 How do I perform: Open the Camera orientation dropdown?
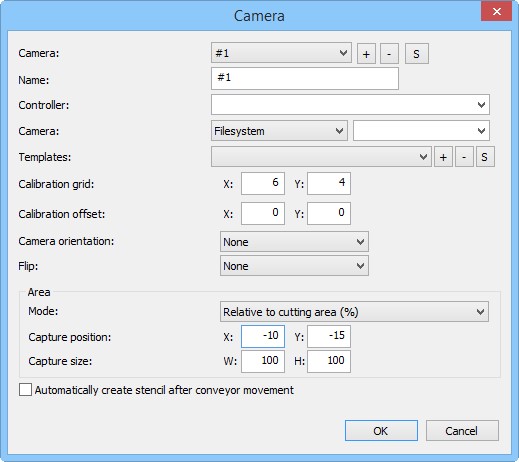294,241
